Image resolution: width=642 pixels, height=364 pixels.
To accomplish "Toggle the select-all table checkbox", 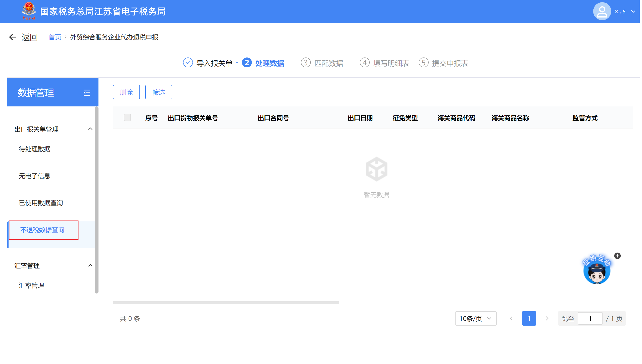I will [128, 118].
